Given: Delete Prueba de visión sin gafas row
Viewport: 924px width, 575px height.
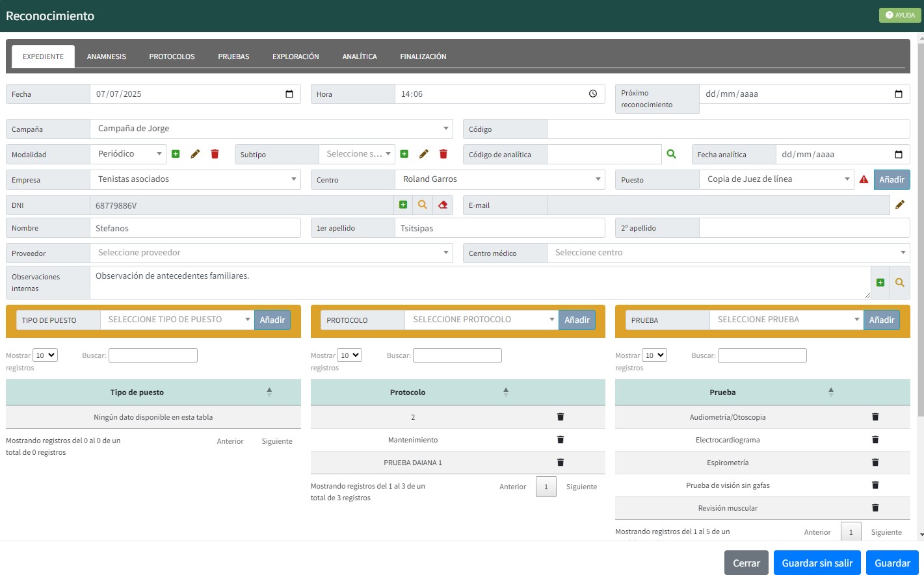Looking at the screenshot, I should pos(875,485).
